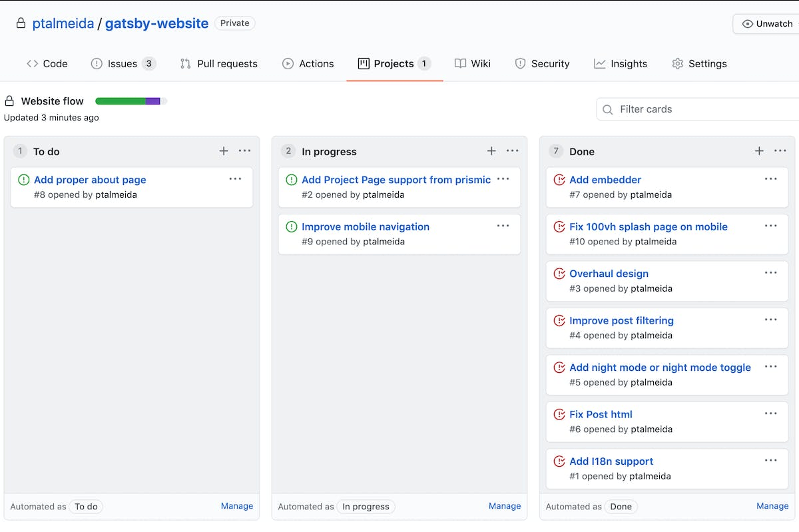The image size is (799, 532).
Task: Click the lock icon next to Website flow
Action: click(9, 101)
